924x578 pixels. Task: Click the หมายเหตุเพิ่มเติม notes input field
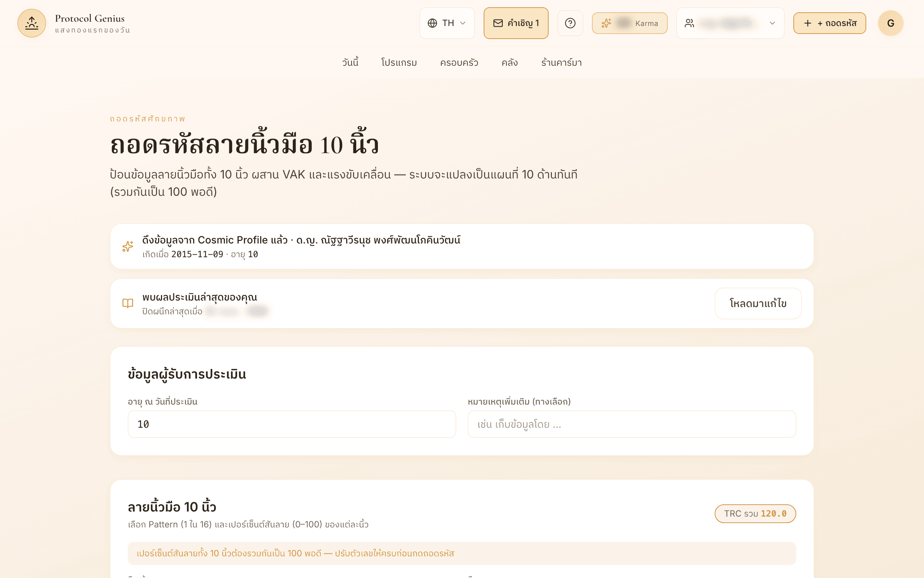(632, 424)
